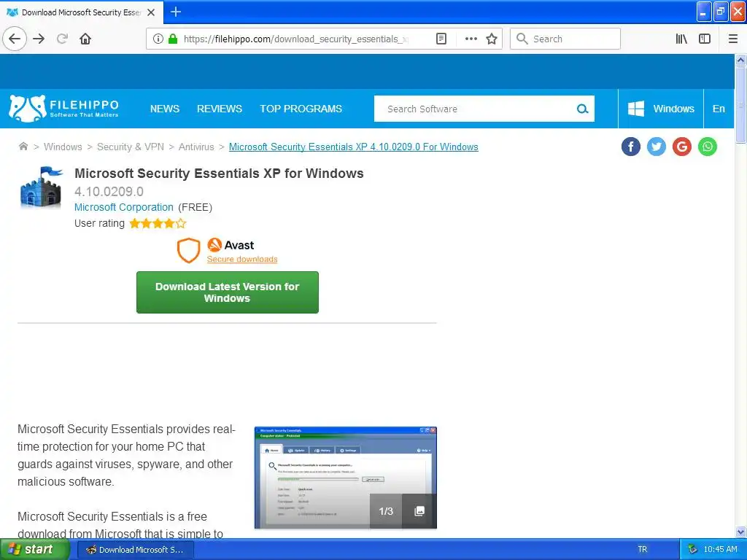Viewport: 747px width, 560px height.
Task: Click Antivirus breadcrumb link
Action: 196,147
